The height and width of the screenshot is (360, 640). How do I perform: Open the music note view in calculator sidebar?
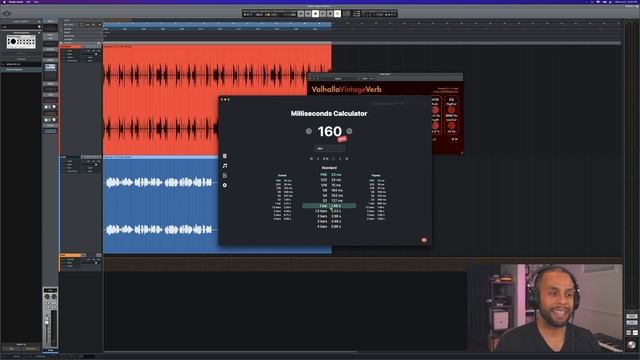224,166
